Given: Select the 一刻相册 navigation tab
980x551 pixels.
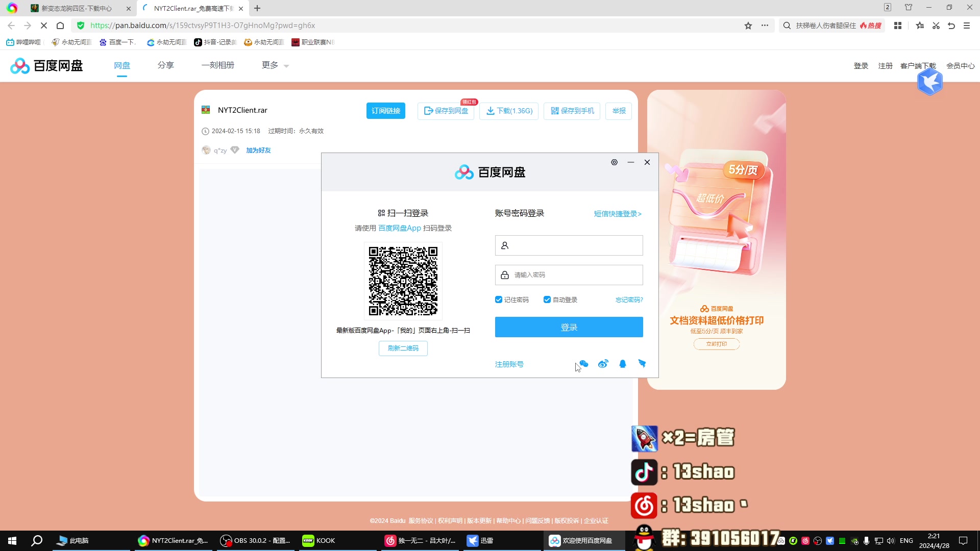Looking at the screenshot, I should 218,65.
